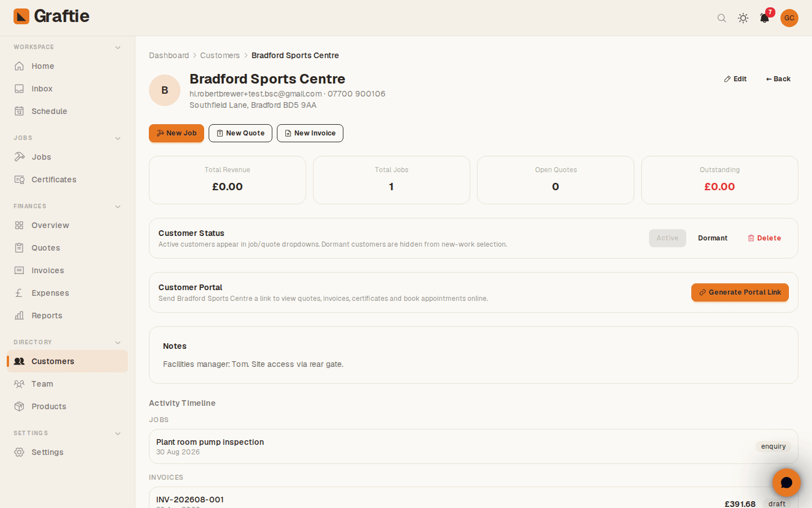Collapse the Settings sidebar section chevron

(x=118, y=433)
